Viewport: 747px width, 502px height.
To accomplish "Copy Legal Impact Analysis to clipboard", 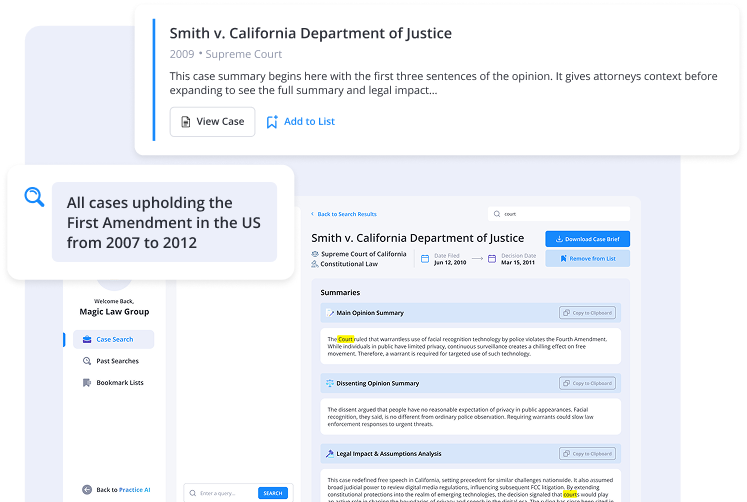I will coord(587,454).
